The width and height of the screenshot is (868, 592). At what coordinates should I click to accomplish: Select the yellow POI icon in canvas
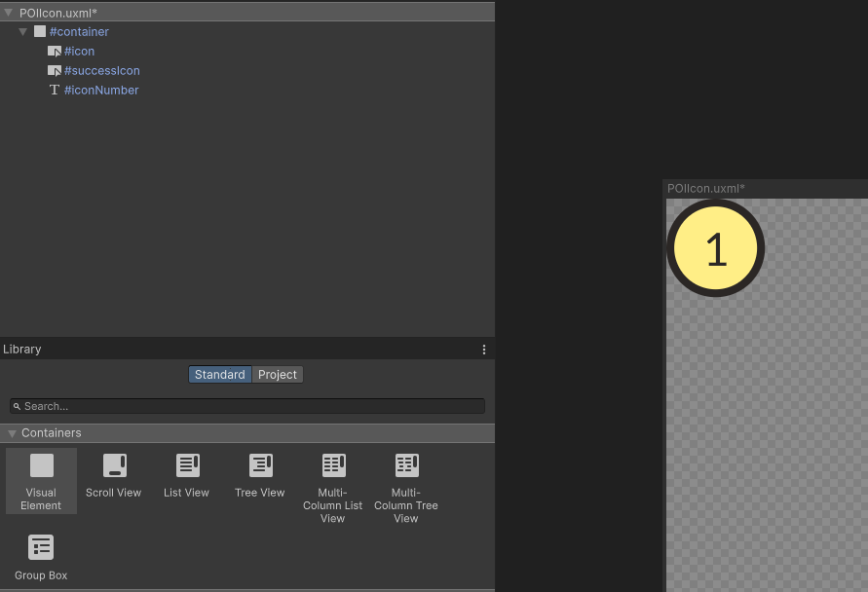tap(716, 248)
